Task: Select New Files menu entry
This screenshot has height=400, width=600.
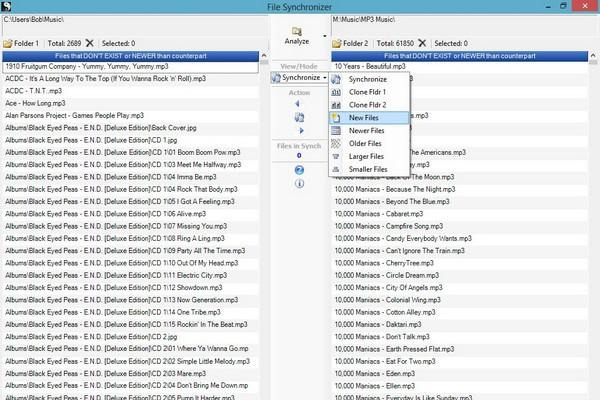Action: (369, 118)
